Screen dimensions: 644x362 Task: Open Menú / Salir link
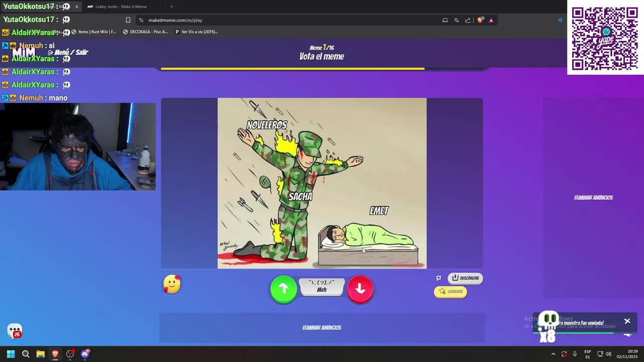(x=68, y=52)
